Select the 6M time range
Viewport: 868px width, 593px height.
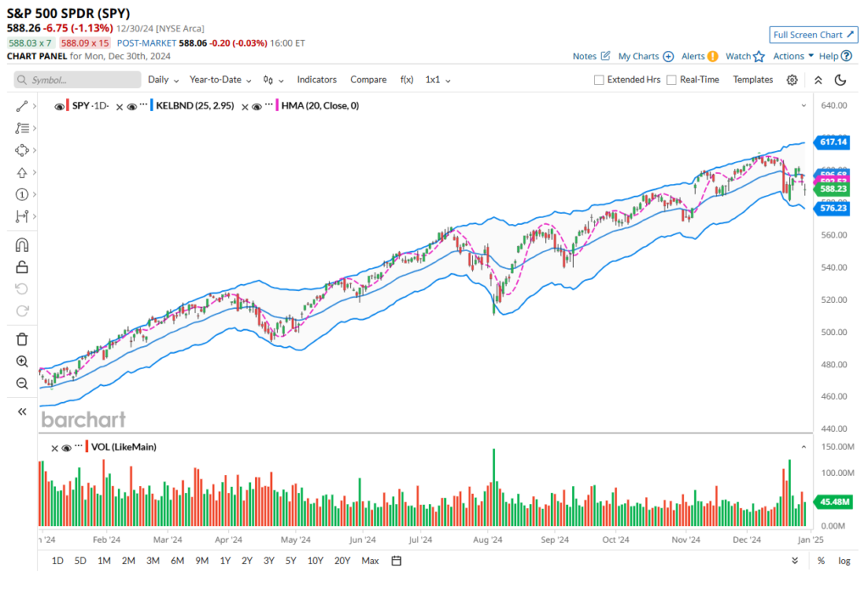point(177,561)
